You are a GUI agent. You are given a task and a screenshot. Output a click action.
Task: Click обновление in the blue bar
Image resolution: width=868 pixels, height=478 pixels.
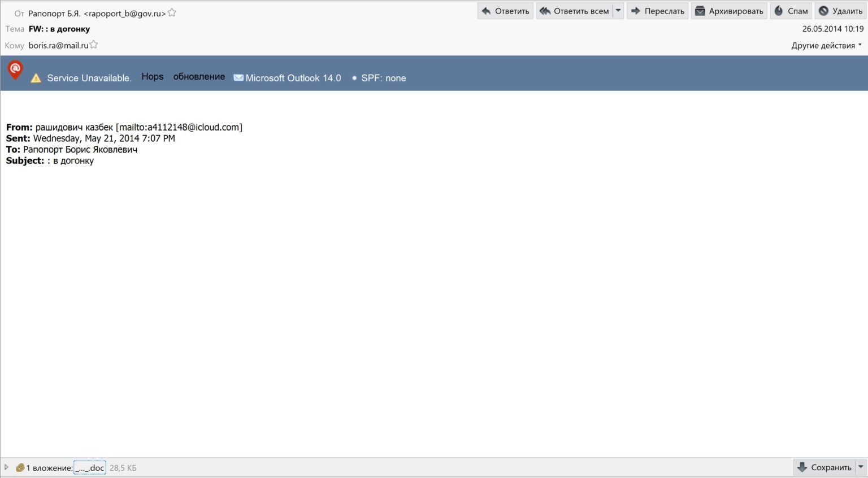[199, 77]
